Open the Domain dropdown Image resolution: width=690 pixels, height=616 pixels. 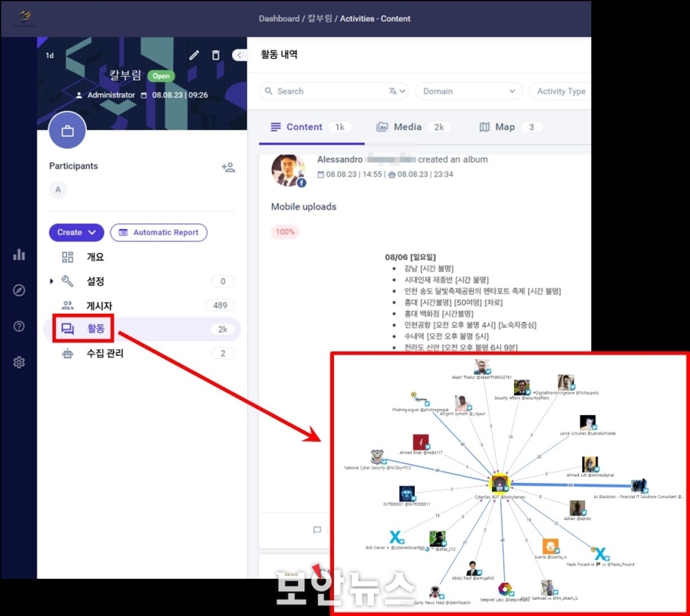(x=469, y=91)
